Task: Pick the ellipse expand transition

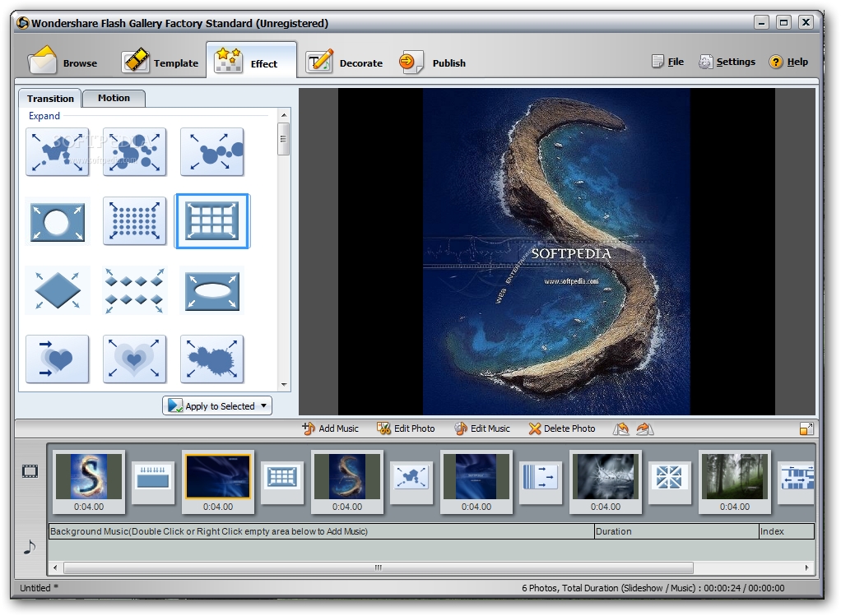Action: [x=211, y=290]
